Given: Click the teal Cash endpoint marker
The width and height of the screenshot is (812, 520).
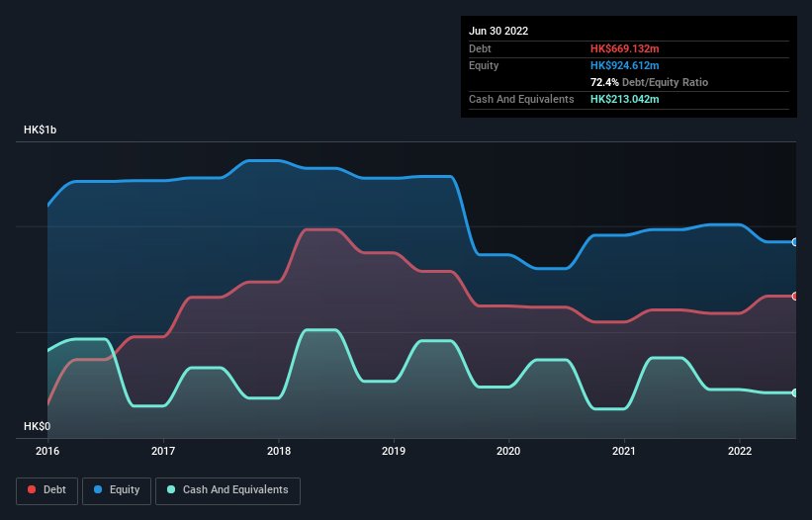Looking at the screenshot, I should pos(795,393).
